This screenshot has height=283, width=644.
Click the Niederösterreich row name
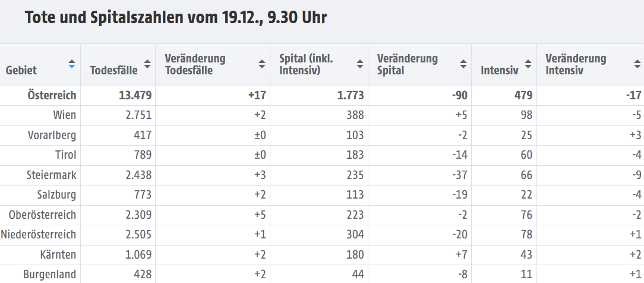39,235
